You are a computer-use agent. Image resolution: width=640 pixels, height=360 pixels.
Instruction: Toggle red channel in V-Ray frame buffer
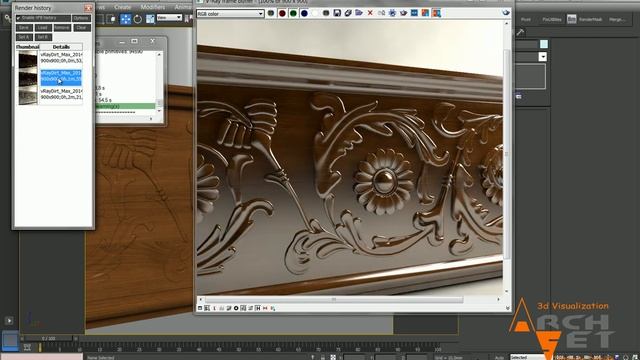tap(282, 13)
